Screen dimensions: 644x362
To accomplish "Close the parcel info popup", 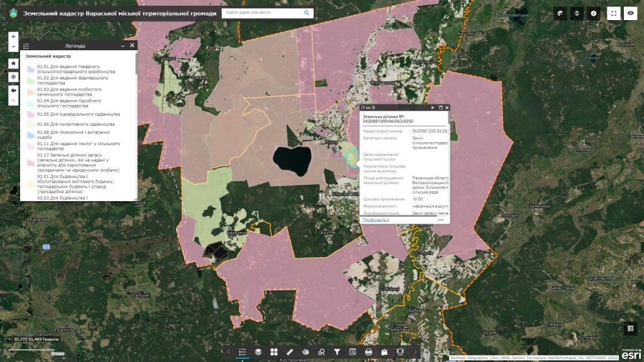I will coord(447,107).
